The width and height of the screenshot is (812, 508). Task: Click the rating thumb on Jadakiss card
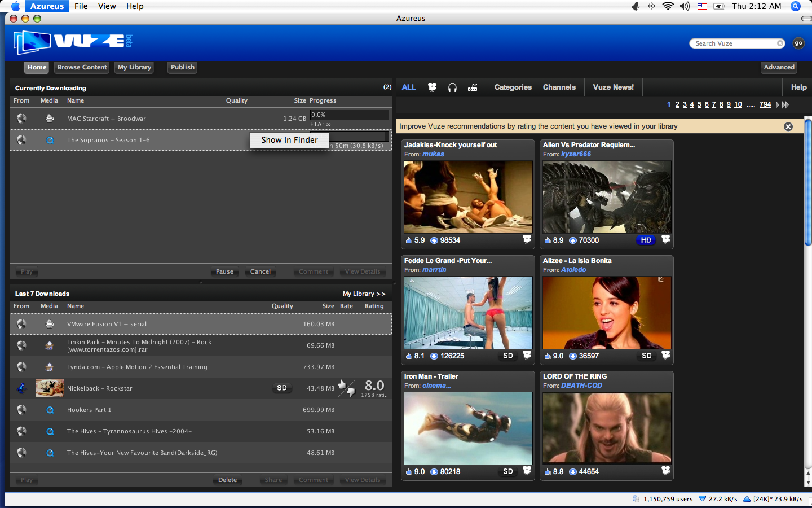coord(409,240)
